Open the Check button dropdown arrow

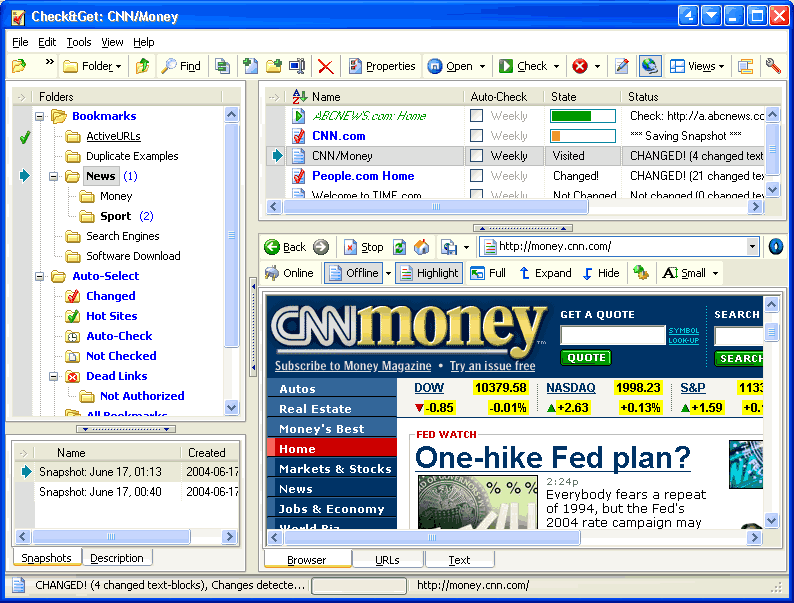tap(555, 67)
